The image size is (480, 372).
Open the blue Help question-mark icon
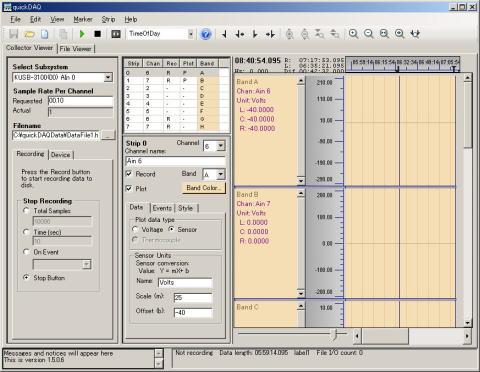[x=206, y=34]
